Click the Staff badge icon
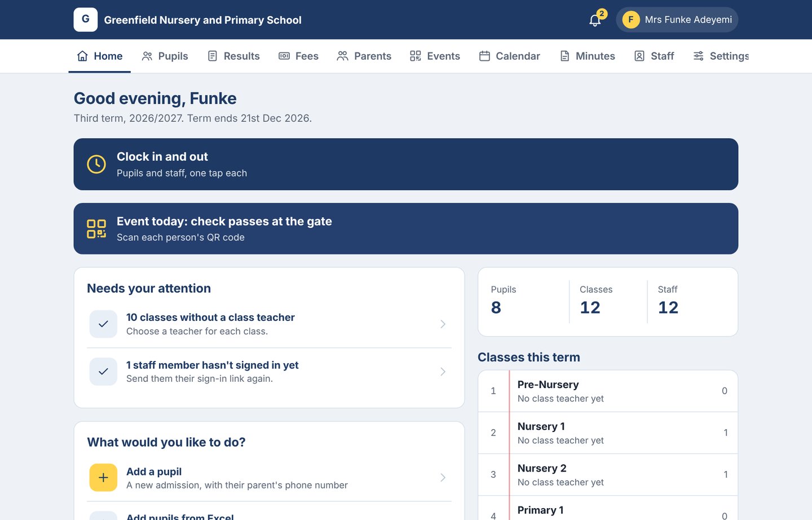 639,56
